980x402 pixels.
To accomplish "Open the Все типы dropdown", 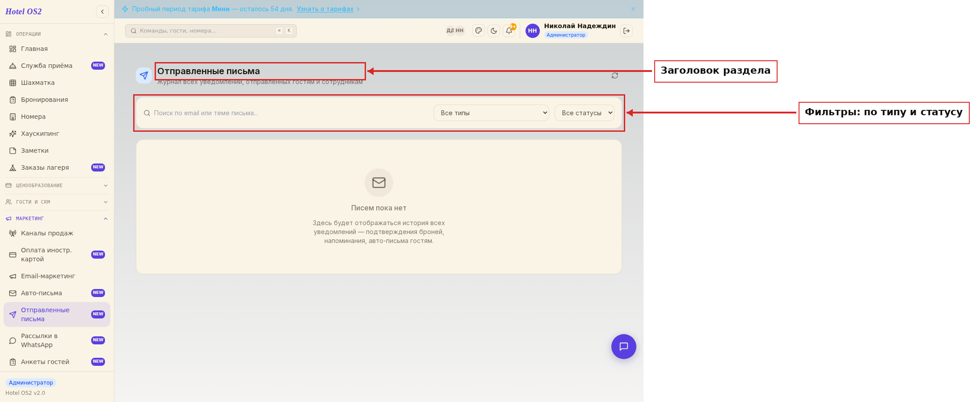I will tap(491, 113).
